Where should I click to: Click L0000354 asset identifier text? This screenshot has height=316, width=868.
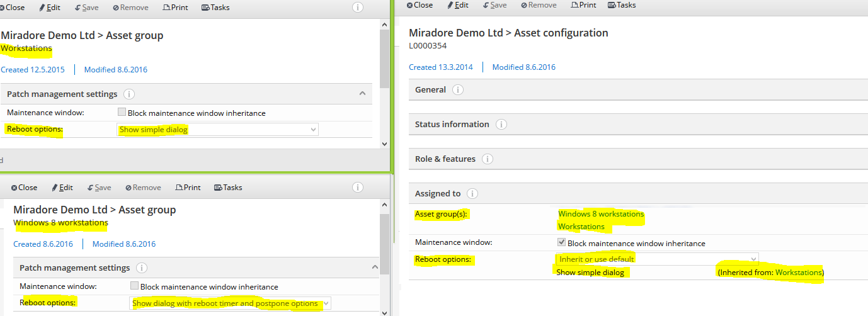pyautogui.click(x=427, y=46)
